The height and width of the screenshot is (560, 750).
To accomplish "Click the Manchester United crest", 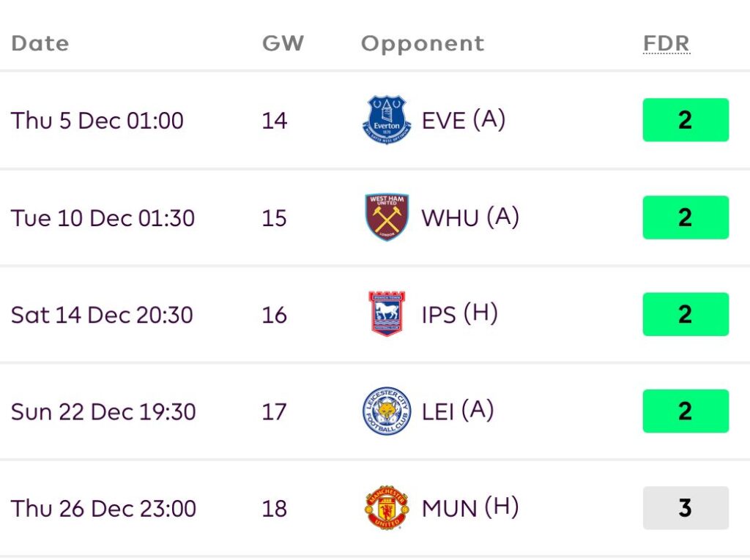I will (x=387, y=508).
